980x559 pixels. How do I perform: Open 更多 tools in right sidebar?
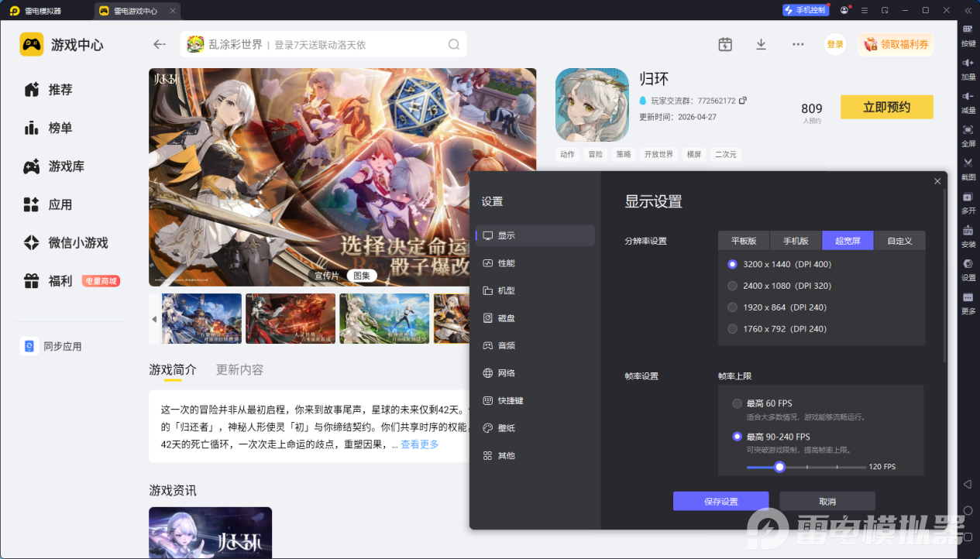968,302
